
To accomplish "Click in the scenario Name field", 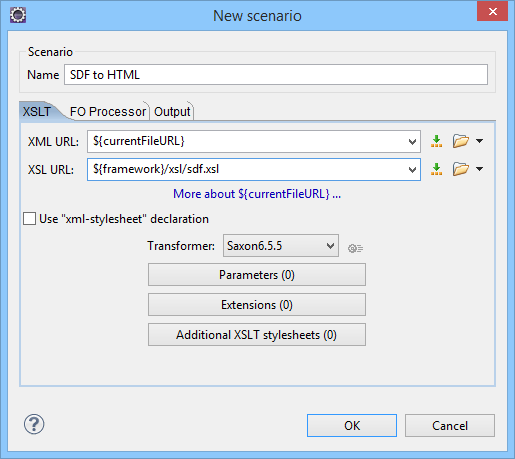I will pyautogui.click(x=276, y=75).
